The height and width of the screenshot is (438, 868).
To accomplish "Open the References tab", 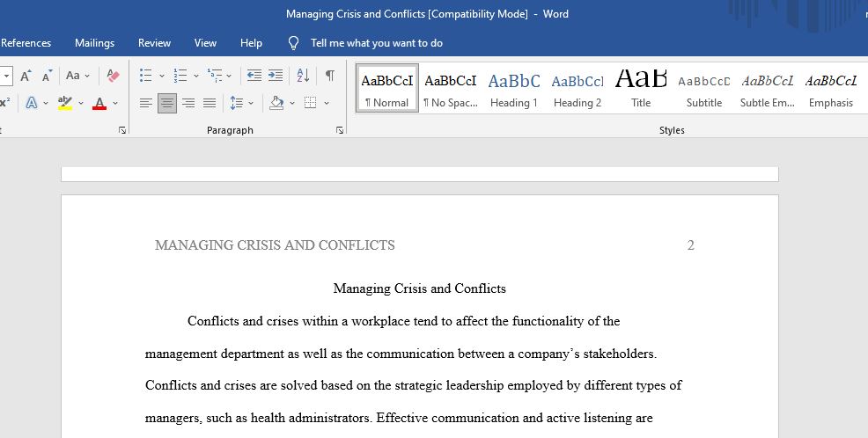I will [x=26, y=43].
